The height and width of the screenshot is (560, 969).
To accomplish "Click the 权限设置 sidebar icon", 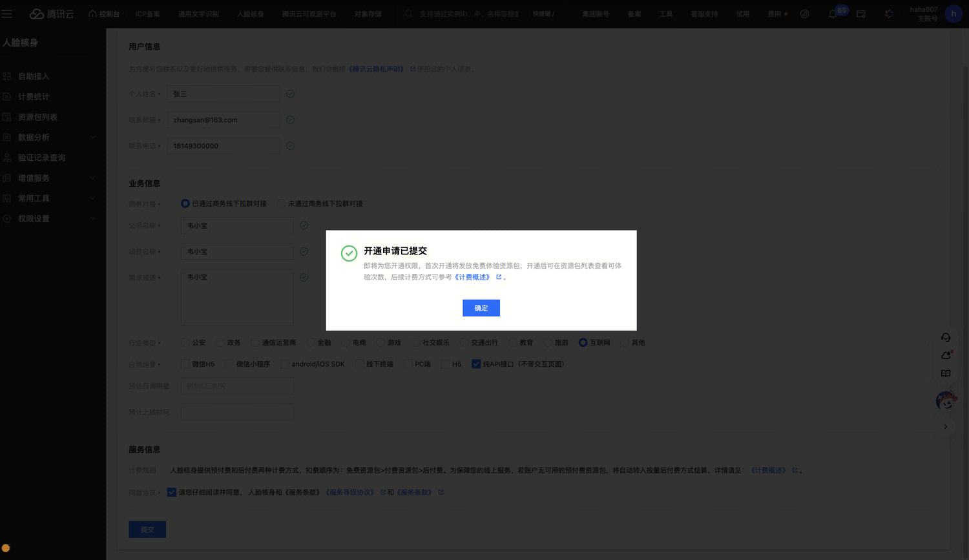I will pyautogui.click(x=7, y=219).
